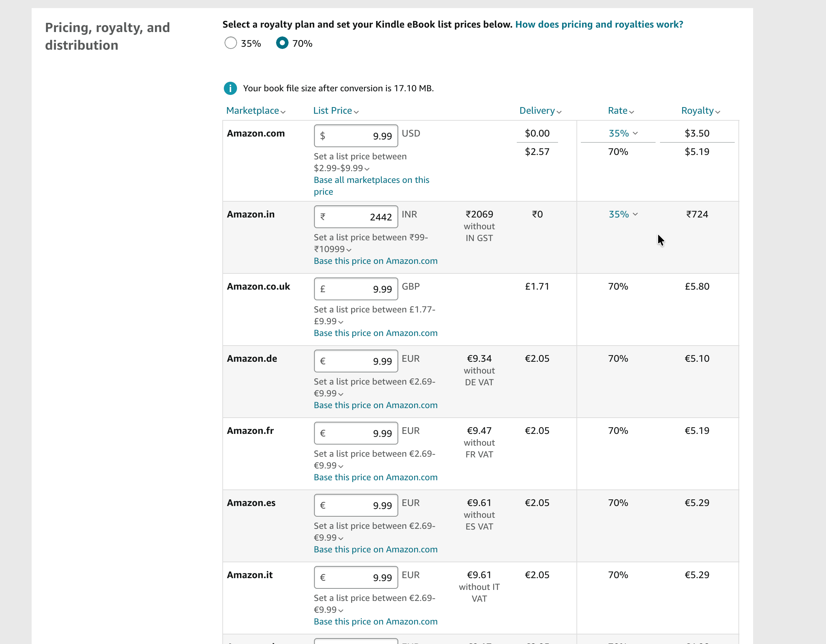Click Base this price link under Amazon.co.uk
This screenshot has width=826, height=644.
[x=375, y=333]
